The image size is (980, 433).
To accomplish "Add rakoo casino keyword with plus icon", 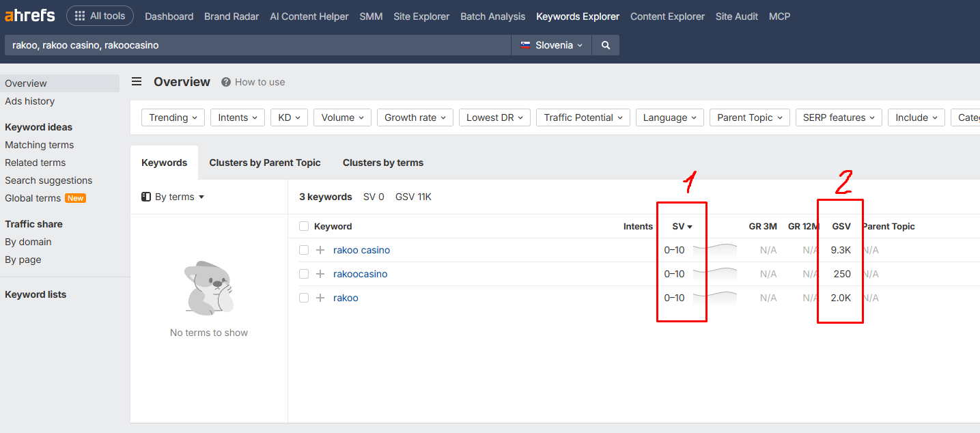I will (320, 250).
